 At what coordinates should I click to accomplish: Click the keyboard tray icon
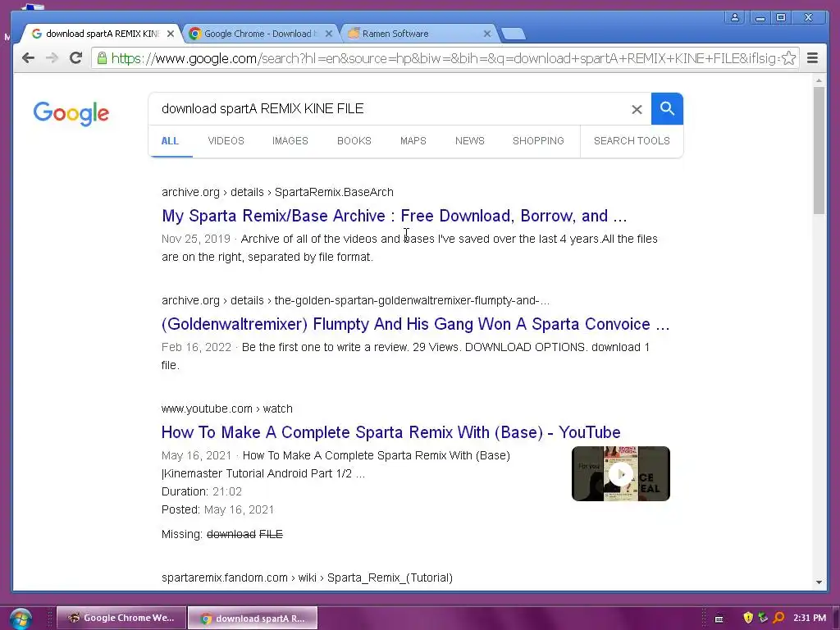(719, 619)
